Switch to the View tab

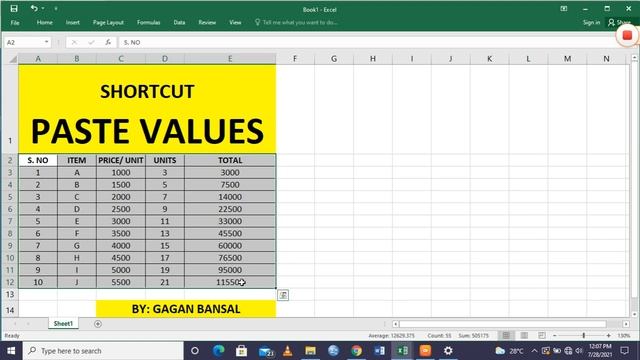235,22
